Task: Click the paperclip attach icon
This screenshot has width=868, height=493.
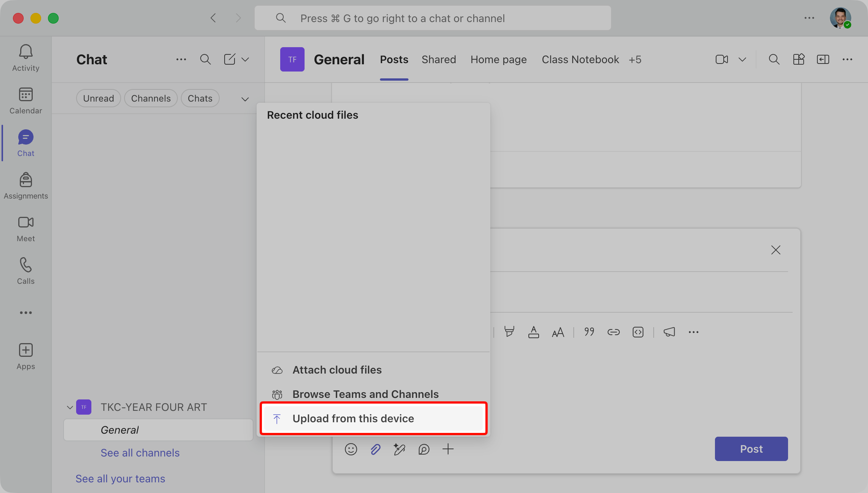Action: (x=375, y=449)
